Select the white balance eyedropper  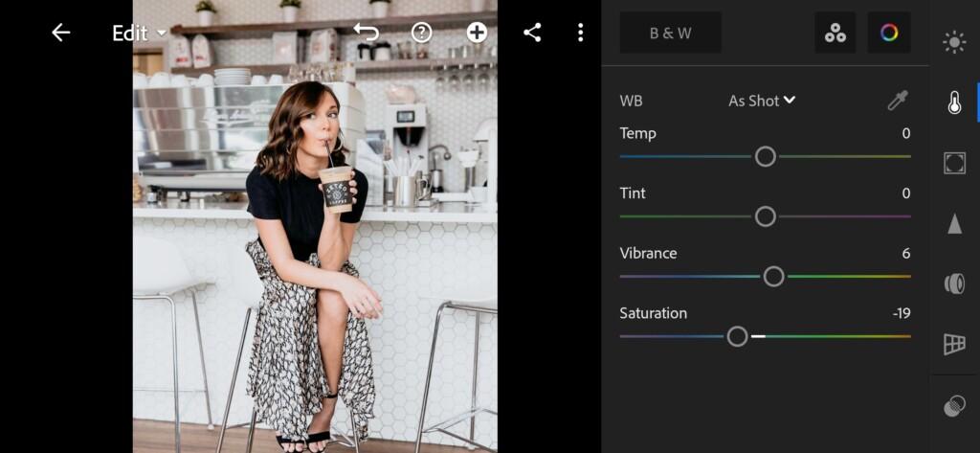898,101
